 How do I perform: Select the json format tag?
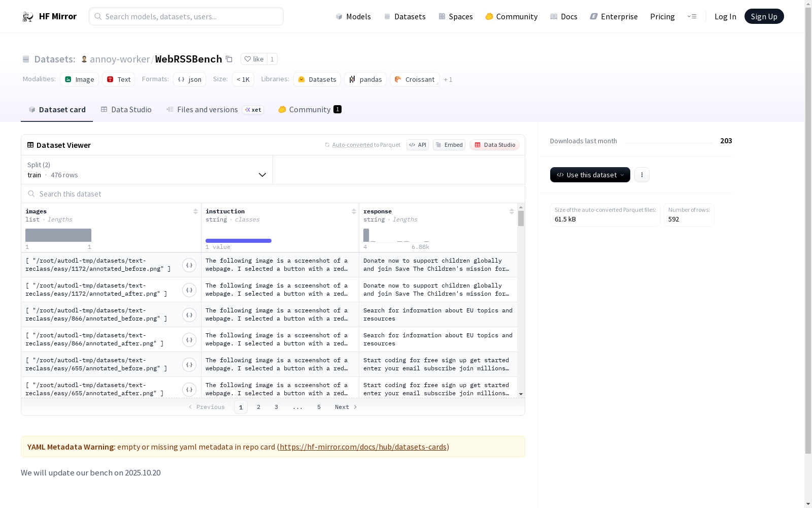pyautogui.click(x=189, y=79)
